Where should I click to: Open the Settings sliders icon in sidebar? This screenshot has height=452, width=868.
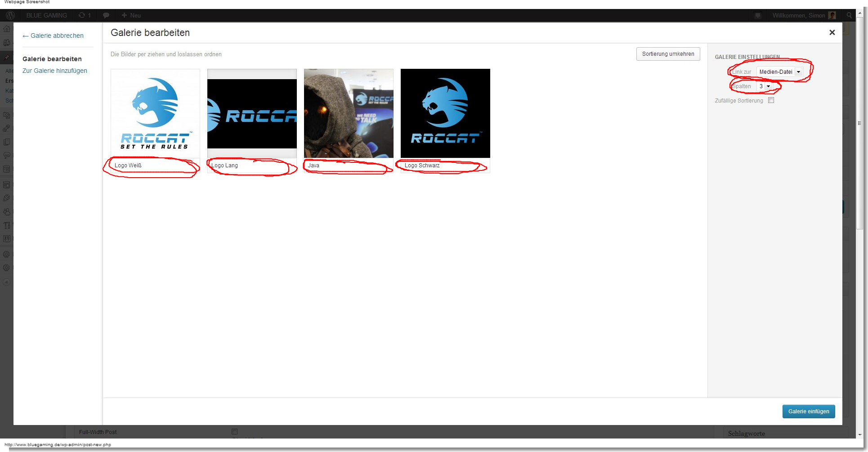click(7, 238)
